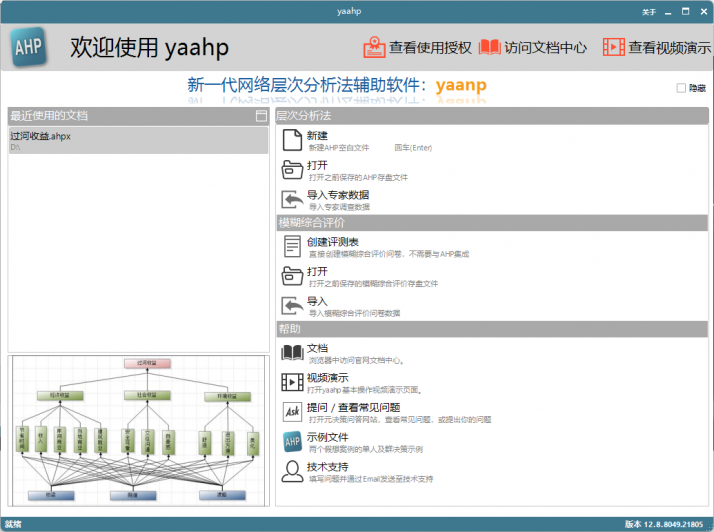Minimize the yaahp window
714x532 pixels.
(668, 12)
